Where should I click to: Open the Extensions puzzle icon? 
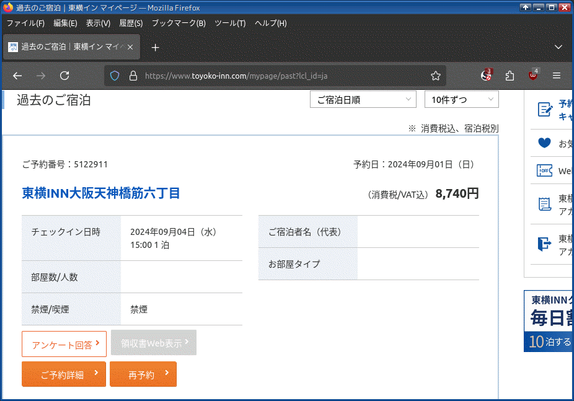[x=510, y=76]
